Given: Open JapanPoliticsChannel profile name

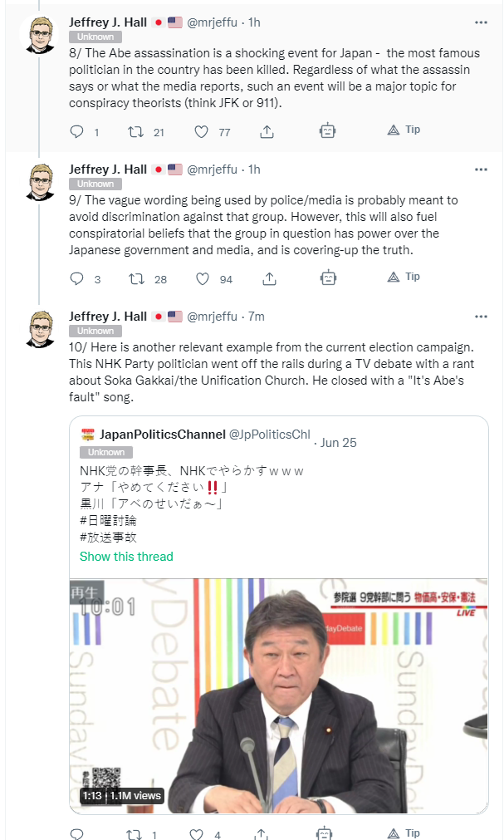Looking at the screenshot, I should pos(162,435).
